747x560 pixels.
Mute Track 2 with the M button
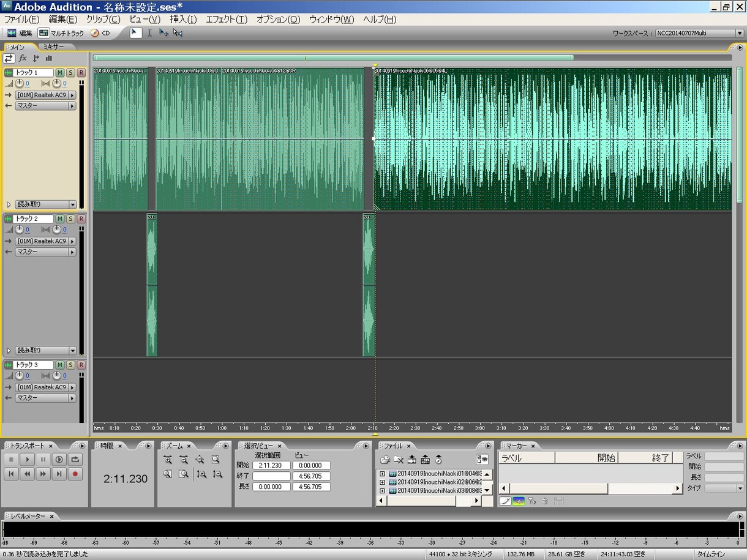pyautogui.click(x=60, y=219)
